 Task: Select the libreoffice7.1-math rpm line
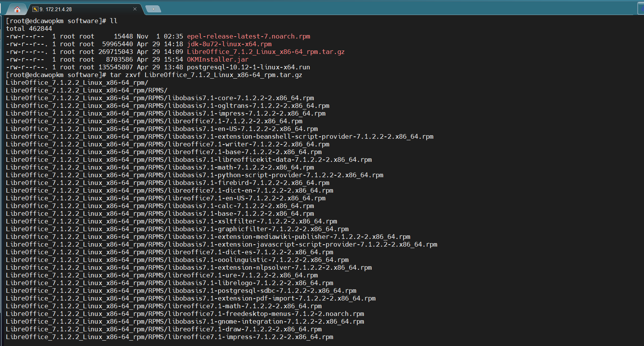(164, 306)
